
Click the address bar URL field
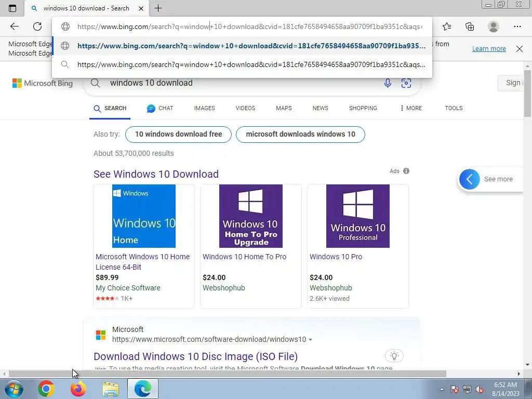(x=250, y=26)
